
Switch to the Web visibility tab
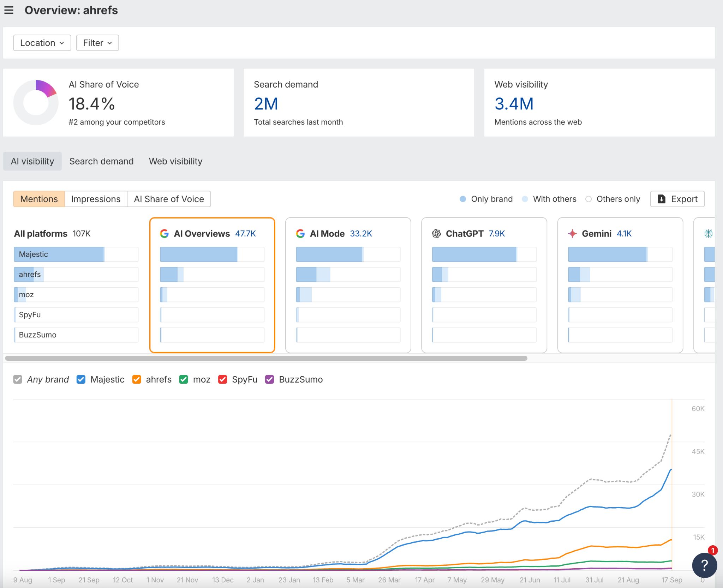(175, 161)
